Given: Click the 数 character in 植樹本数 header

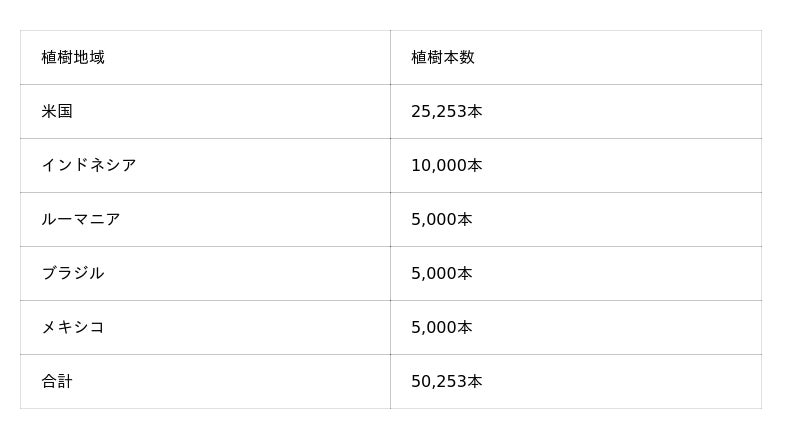Looking at the screenshot, I should 467,58.
